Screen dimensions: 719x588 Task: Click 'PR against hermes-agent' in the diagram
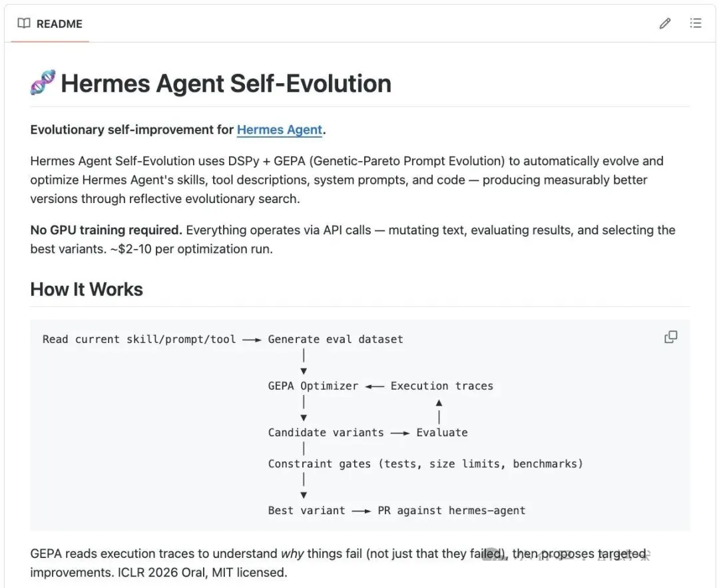(x=451, y=511)
